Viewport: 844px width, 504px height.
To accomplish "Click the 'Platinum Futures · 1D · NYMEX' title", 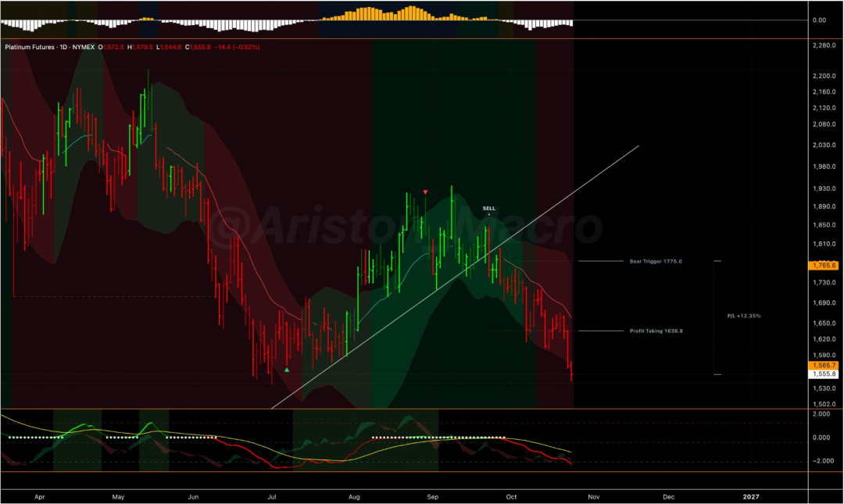I will [x=49, y=48].
